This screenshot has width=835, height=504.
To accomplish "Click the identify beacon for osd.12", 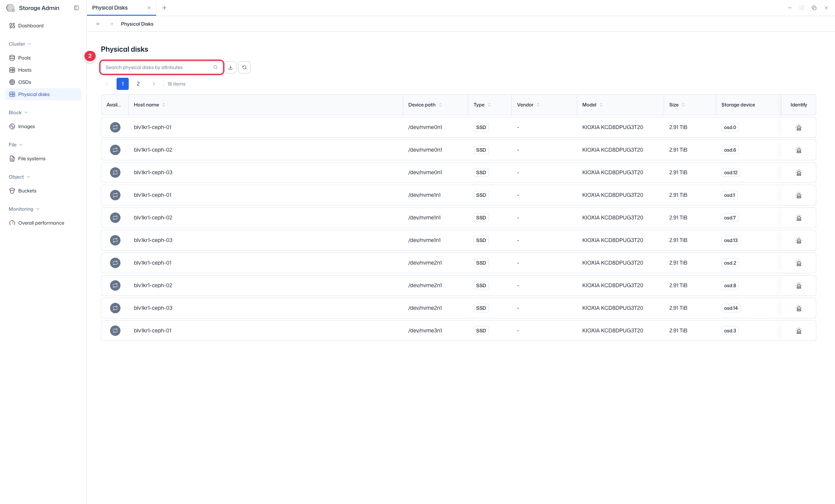I will click(798, 172).
